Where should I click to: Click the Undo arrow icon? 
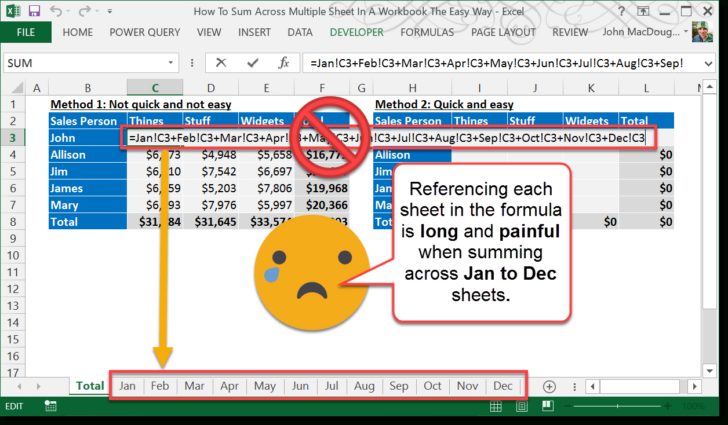click(58, 11)
